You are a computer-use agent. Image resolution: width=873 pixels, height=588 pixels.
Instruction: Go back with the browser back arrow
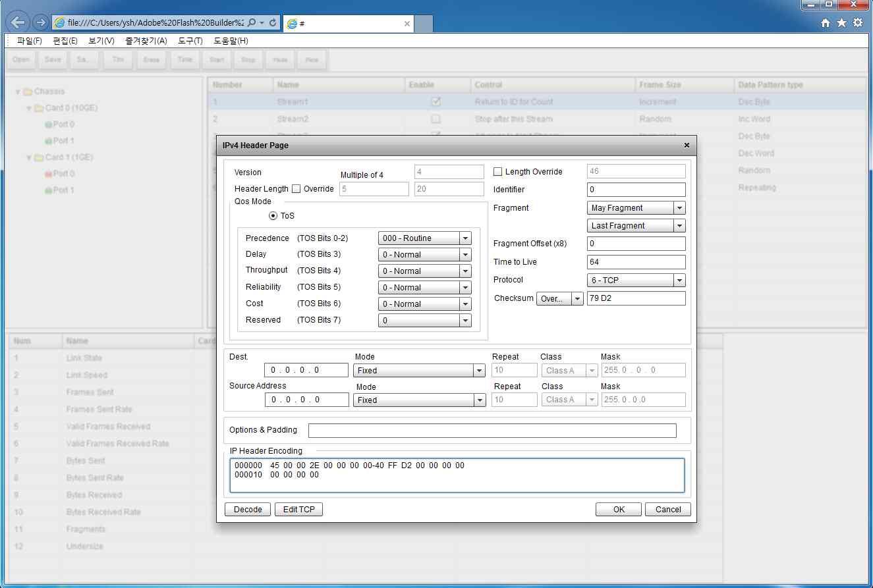[x=18, y=22]
